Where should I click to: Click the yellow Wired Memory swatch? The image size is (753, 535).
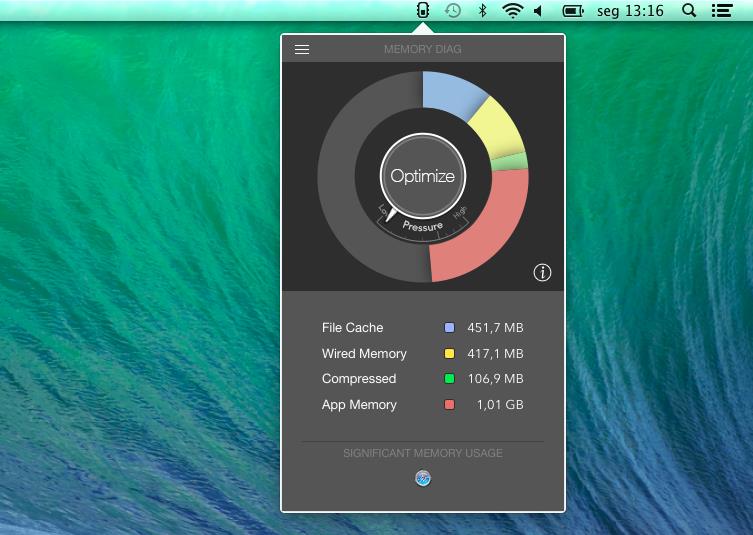(x=450, y=354)
